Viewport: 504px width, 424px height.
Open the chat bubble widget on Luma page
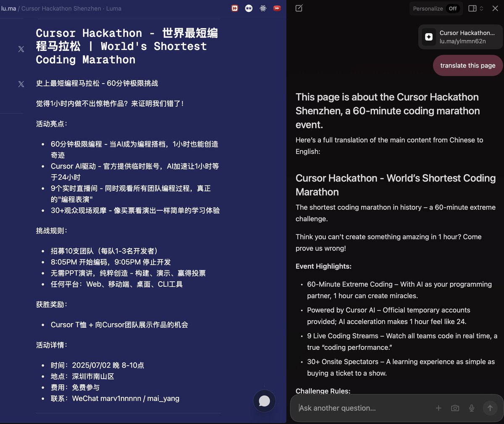coord(265,401)
